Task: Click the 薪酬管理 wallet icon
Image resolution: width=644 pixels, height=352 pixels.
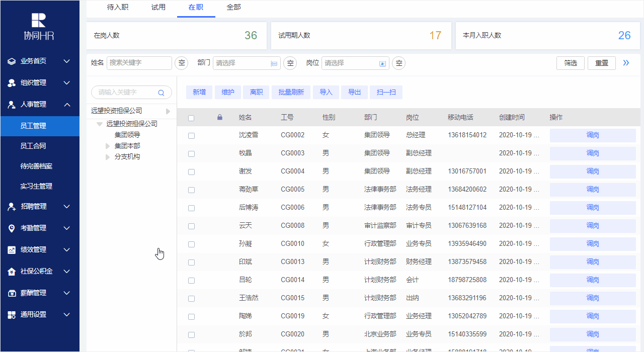Action: coord(12,293)
